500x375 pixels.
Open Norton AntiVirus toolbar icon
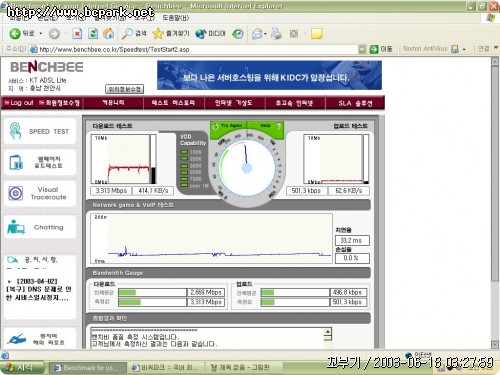coord(455,49)
